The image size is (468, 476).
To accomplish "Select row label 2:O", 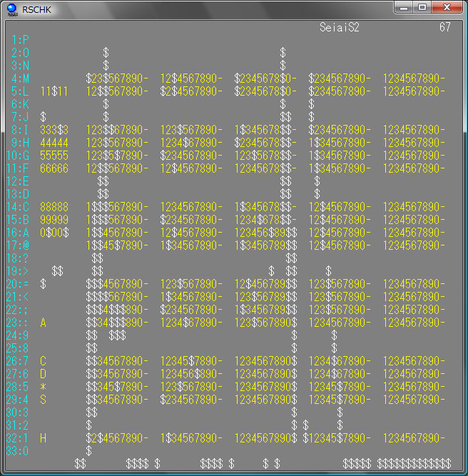I will (20, 53).
